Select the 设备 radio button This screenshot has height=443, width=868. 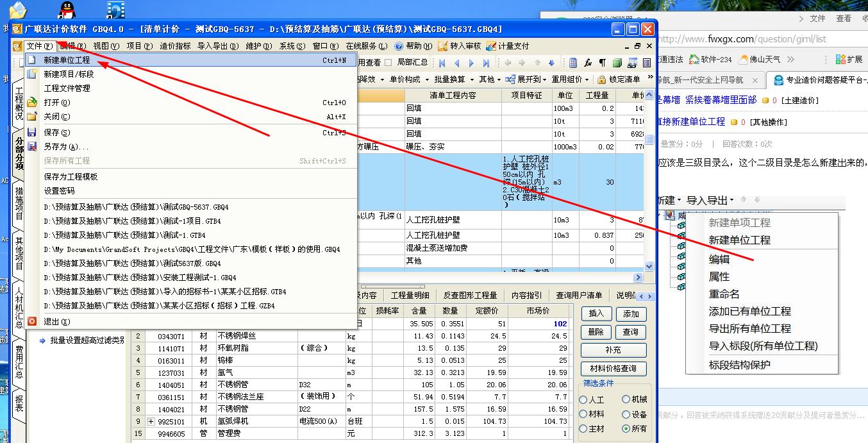626,414
